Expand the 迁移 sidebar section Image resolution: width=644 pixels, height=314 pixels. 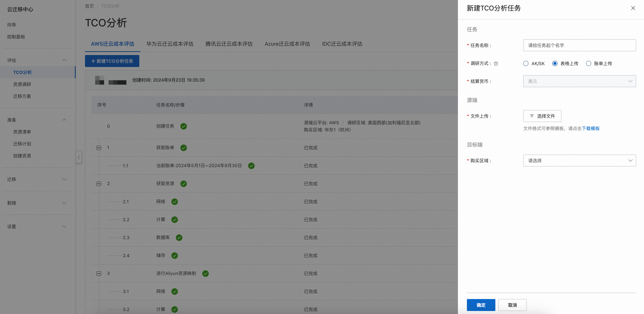pyautogui.click(x=64, y=179)
